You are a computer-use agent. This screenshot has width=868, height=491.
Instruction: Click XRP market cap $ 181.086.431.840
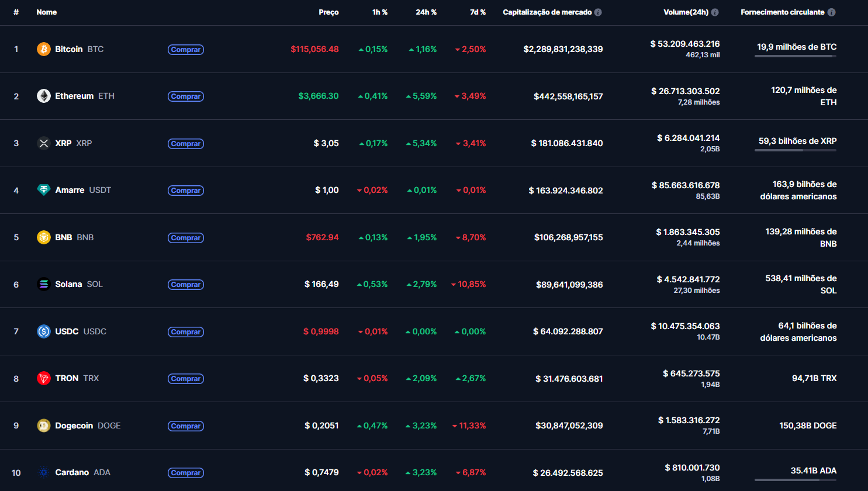click(x=567, y=143)
